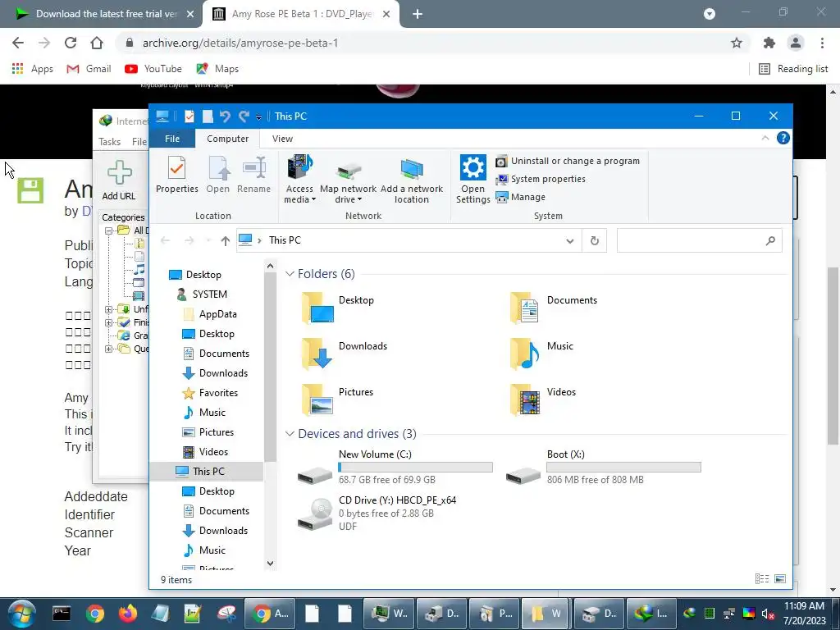Open a new Chrome tab
840x630 pixels.
[418, 14]
